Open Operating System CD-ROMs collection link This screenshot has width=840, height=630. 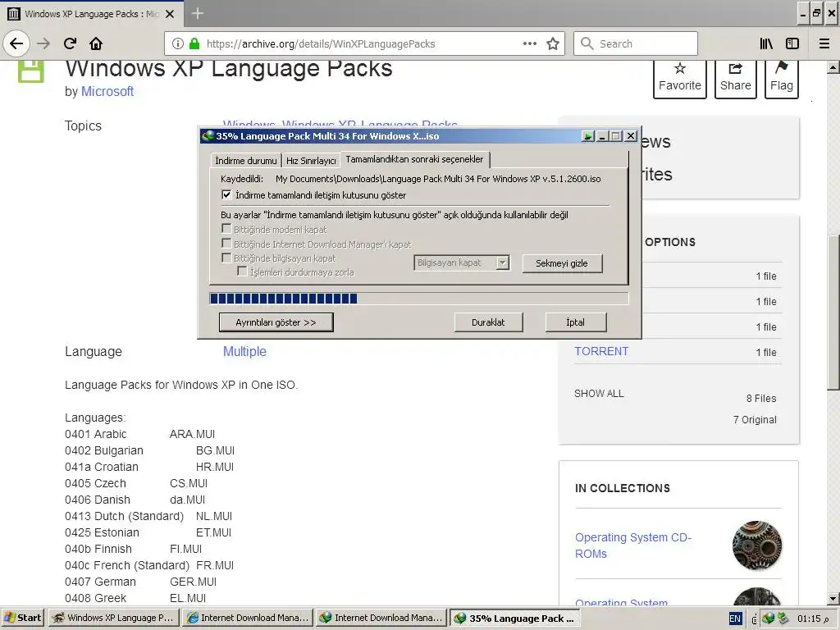click(633, 546)
